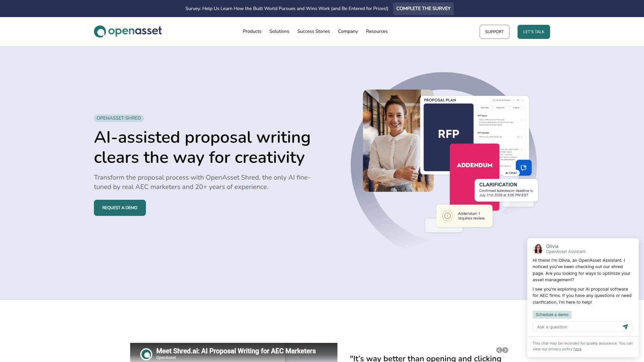
Task: Click the OpenAsset logo
Action: [x=128, y=31]
